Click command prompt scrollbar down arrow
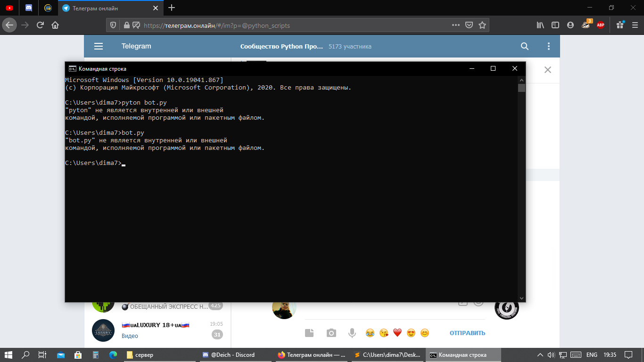Screen dimensions: 644x362 521,298
